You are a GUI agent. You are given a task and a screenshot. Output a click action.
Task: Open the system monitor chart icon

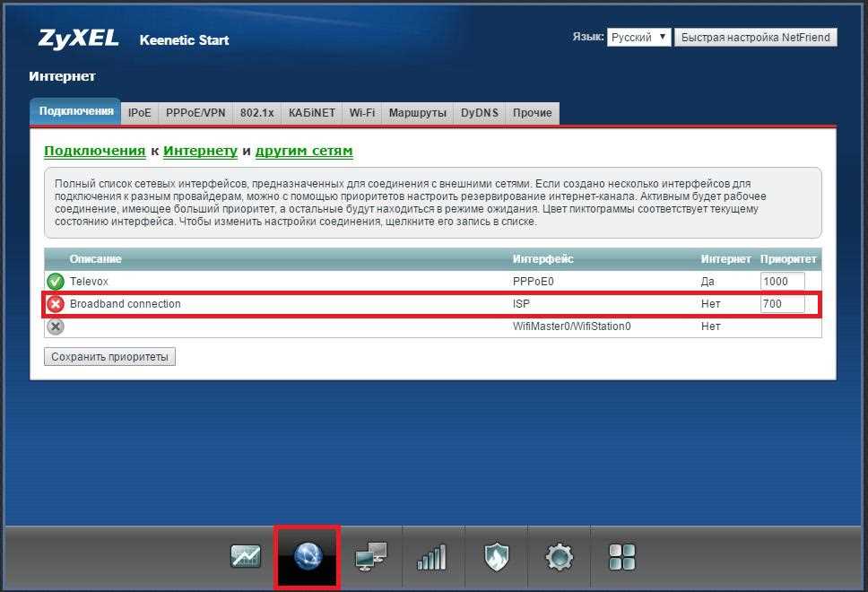point(245,556)
